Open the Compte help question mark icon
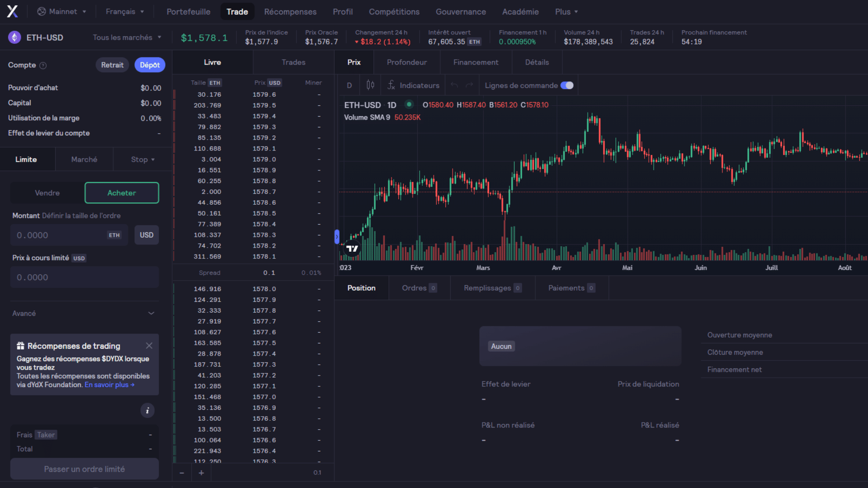 (43, 65)
